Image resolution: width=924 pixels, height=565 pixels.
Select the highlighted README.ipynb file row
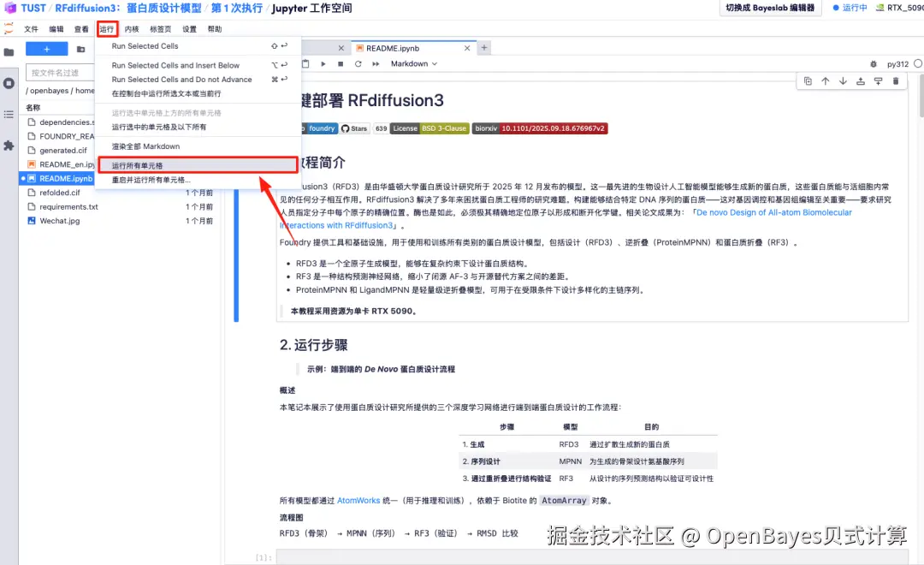[58, 179]
